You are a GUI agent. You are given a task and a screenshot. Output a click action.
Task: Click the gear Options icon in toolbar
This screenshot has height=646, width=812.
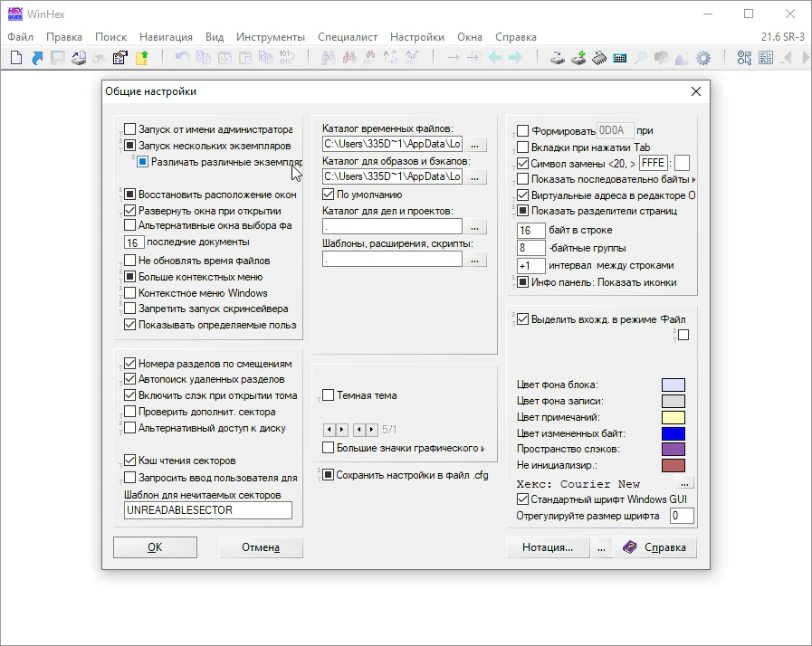tap(702, 59)
